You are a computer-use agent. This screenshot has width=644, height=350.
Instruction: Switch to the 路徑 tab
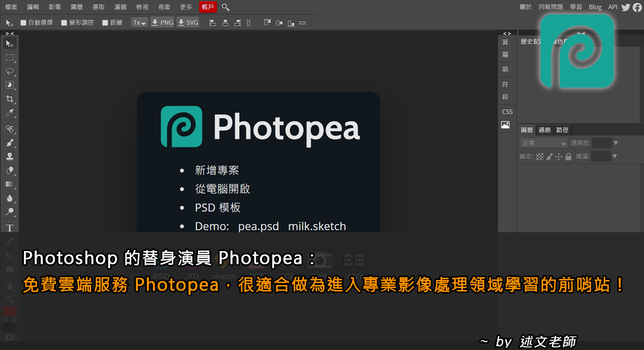coord(562,130)
